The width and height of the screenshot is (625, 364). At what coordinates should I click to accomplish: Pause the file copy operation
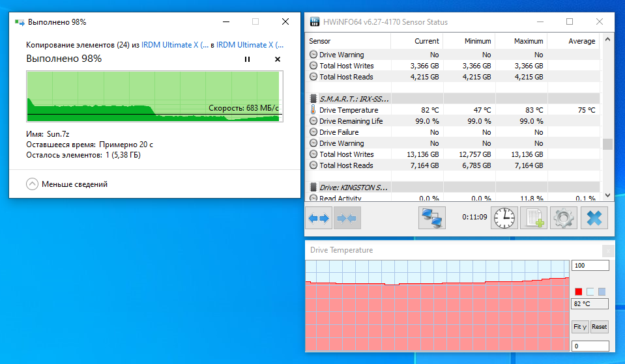click(247, 59)
